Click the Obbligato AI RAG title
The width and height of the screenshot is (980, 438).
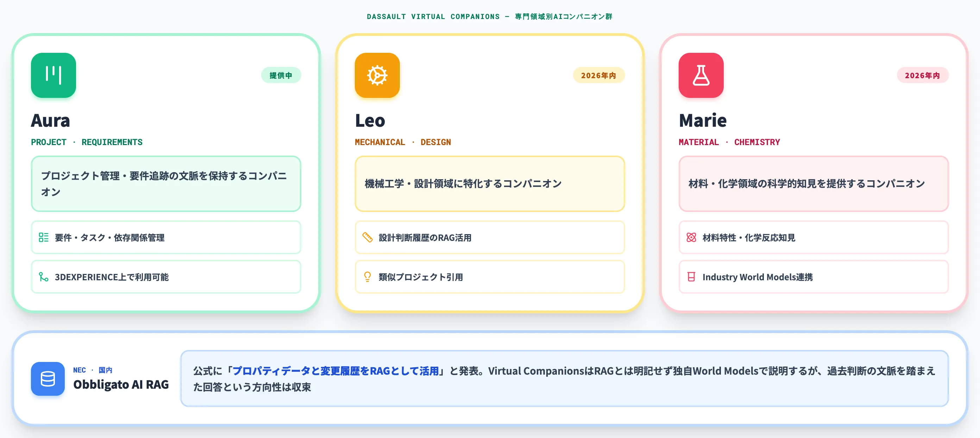[121, 384]
